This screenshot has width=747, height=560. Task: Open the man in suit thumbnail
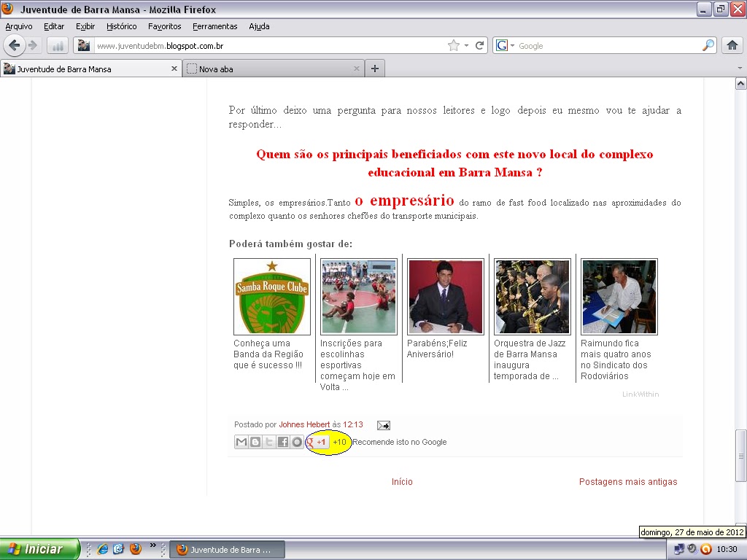pyautogui.click(x=446, y=297)
